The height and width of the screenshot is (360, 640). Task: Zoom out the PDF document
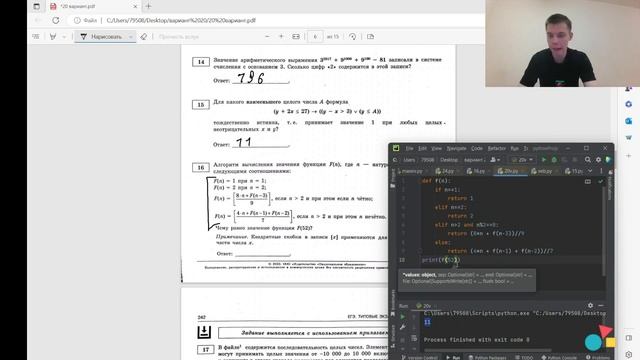[267, 37]
